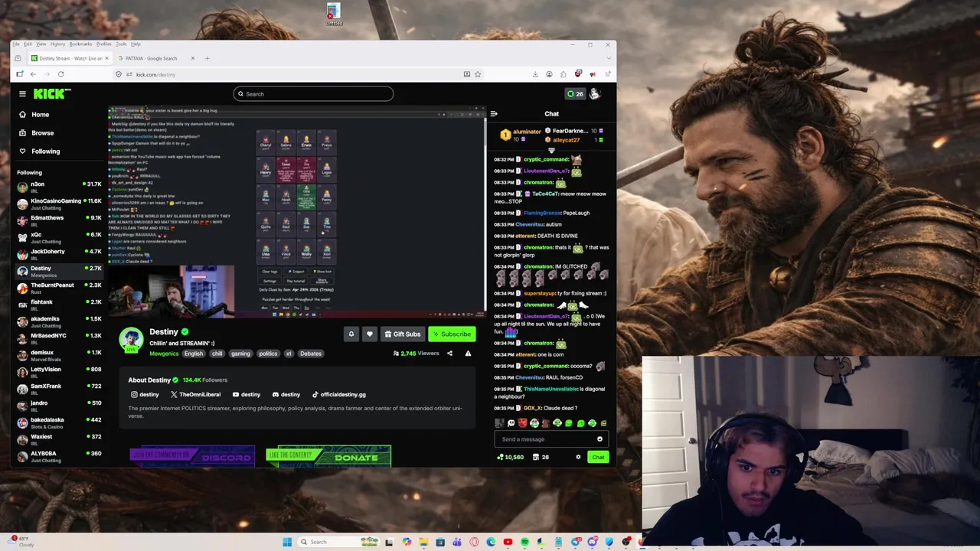Open Following in Kick sidebar

pos(45,152)
